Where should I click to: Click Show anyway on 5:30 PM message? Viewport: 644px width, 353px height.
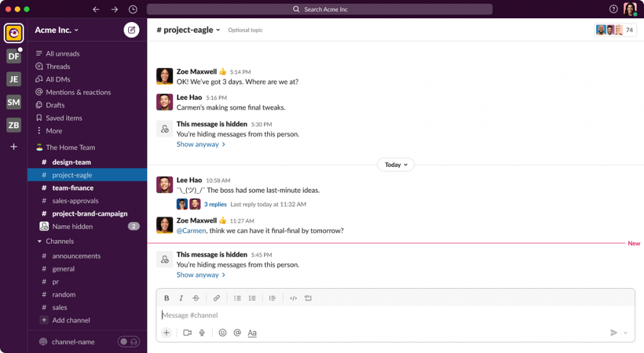(201, 144)
